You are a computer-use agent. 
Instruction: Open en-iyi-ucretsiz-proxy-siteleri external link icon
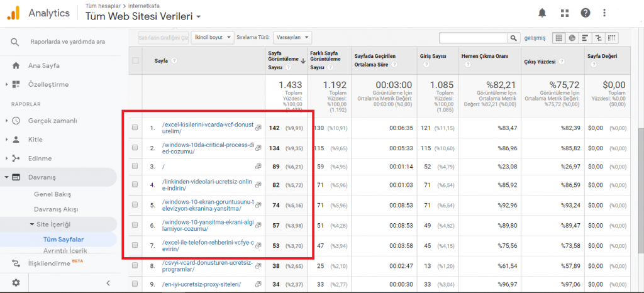258,284
